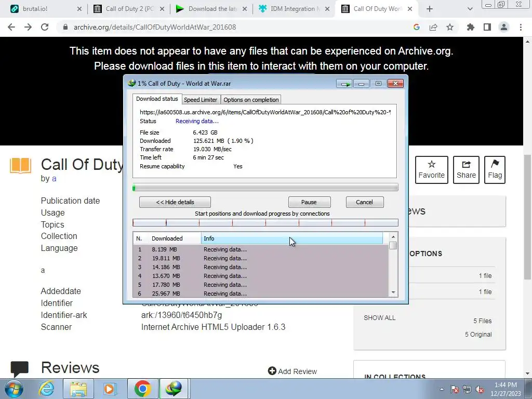Image resolution: width=532 pixels, height=399 pixels.
Task: Open the Google icon in address bar
Action: 416,27
